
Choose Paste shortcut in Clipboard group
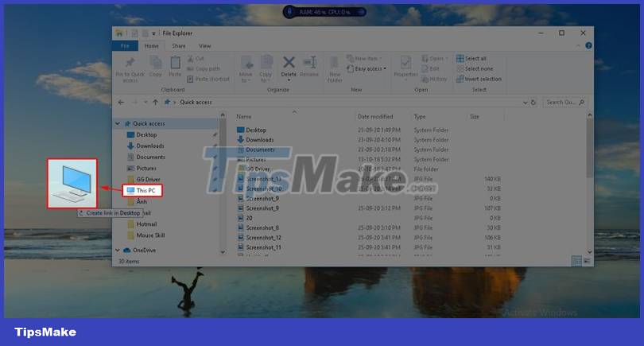(208, 79)
